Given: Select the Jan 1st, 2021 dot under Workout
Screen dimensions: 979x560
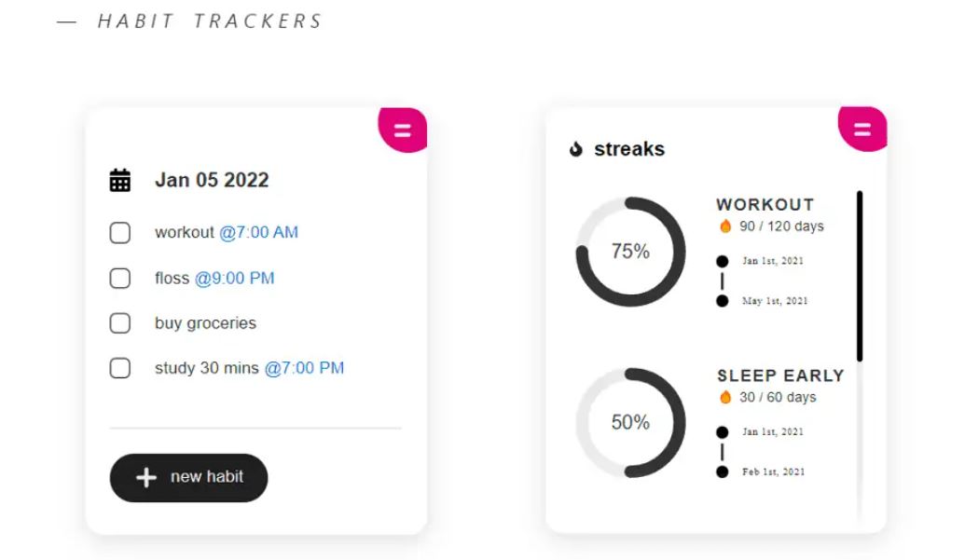Looking at the screenshot, I should coord(723,261).
